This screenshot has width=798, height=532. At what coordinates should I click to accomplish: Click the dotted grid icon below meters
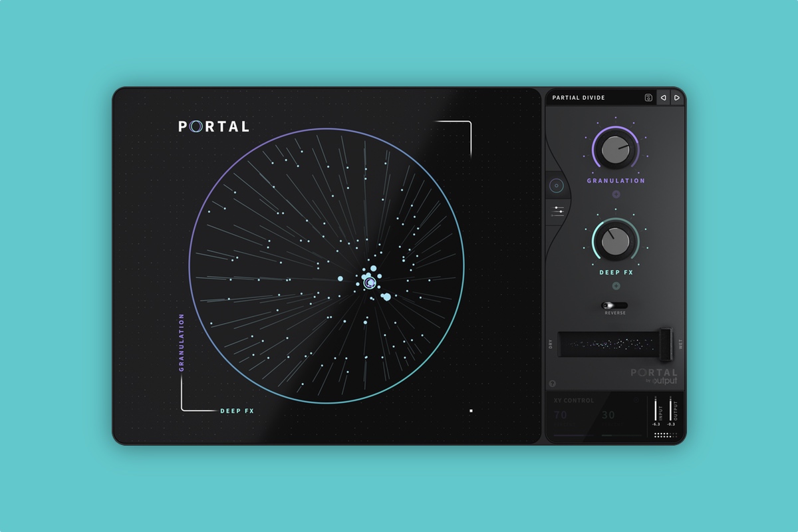click(664, 436)
